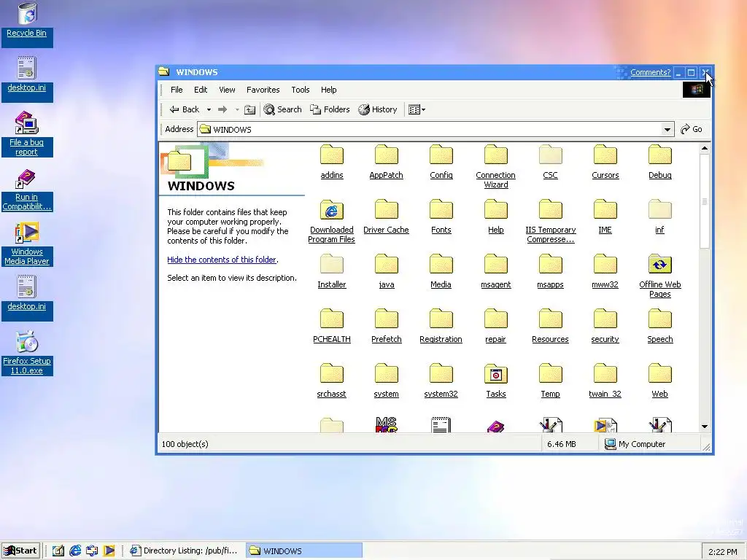
Task: Select Windows Media Player desktop icon
Action: pyautogui.click(x=27, y=244)
